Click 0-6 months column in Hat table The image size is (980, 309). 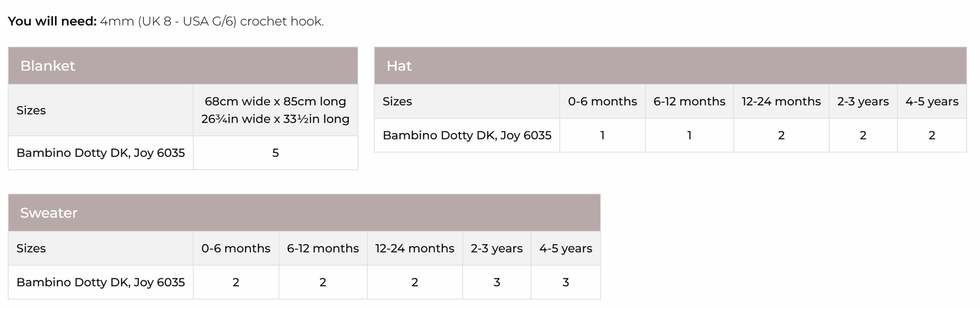coord(602,101)
